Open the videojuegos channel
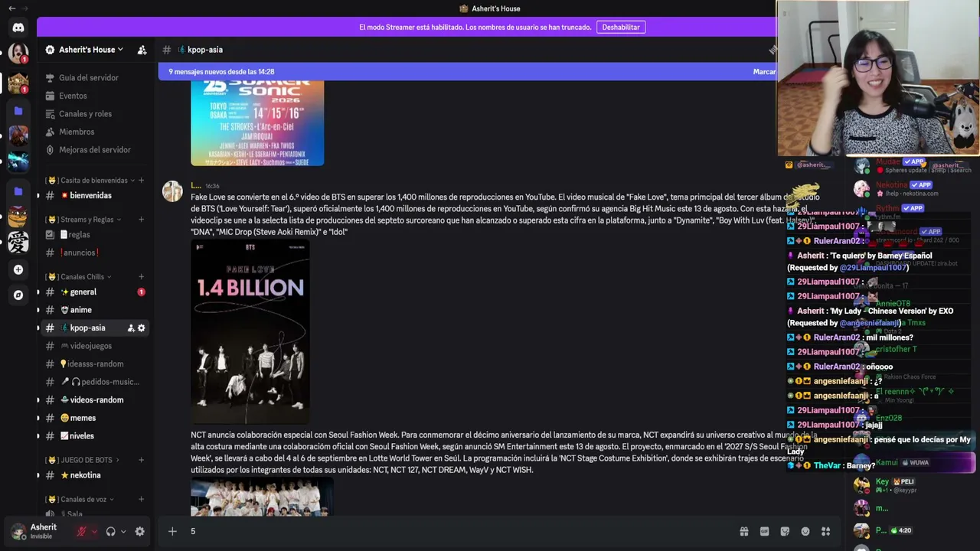The width and height of the screenshot is (980, 551). tap(96, 346)
